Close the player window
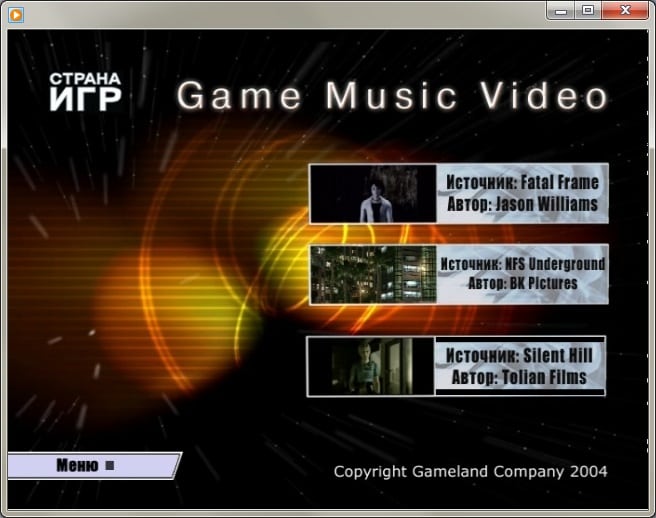Image resolution: width=656 pixels, height=518 pixels. (x=625, y=11)
